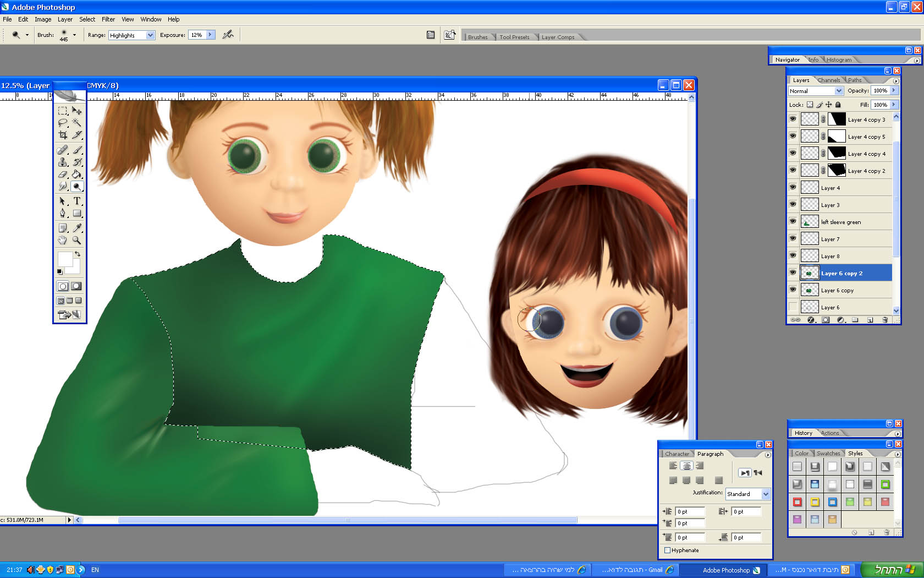The width and height of the screenshot is (924, 578).
Task: Click the foreground color swatch
Action: click(x=65, y=259)
